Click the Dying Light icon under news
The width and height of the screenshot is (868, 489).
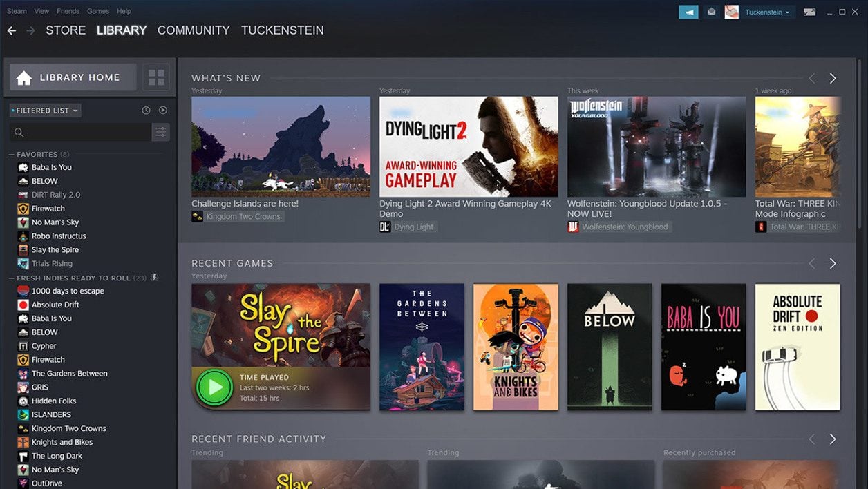[x=385, y=227]
